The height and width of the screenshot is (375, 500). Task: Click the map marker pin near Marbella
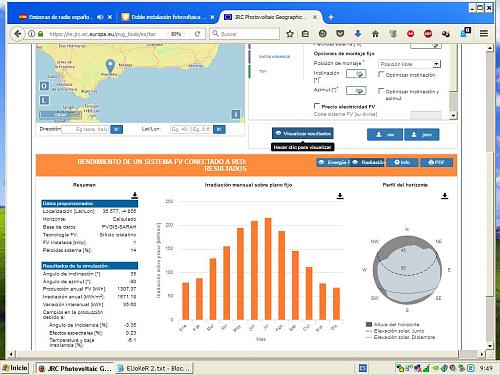coord(110,66)
